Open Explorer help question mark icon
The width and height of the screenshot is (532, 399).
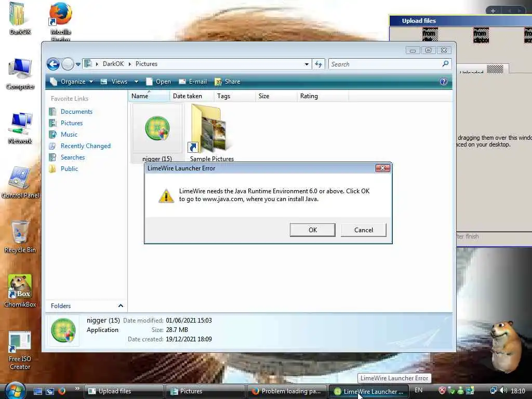(x=444, y=82)
